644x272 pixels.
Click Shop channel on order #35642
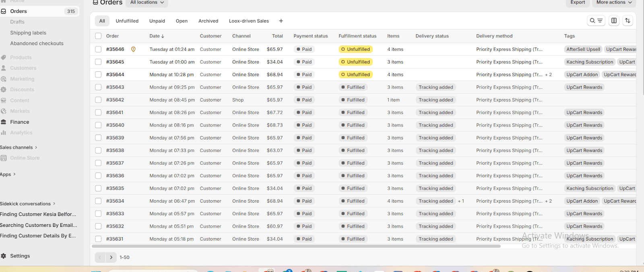pos(238,100)
